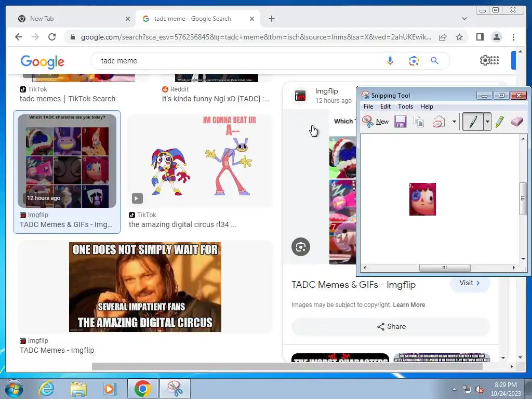Screen dimensions: 532x399
Task: Open the Send Snip dropdown arrow
Action: pyautogui.click(x=454, y=122)
